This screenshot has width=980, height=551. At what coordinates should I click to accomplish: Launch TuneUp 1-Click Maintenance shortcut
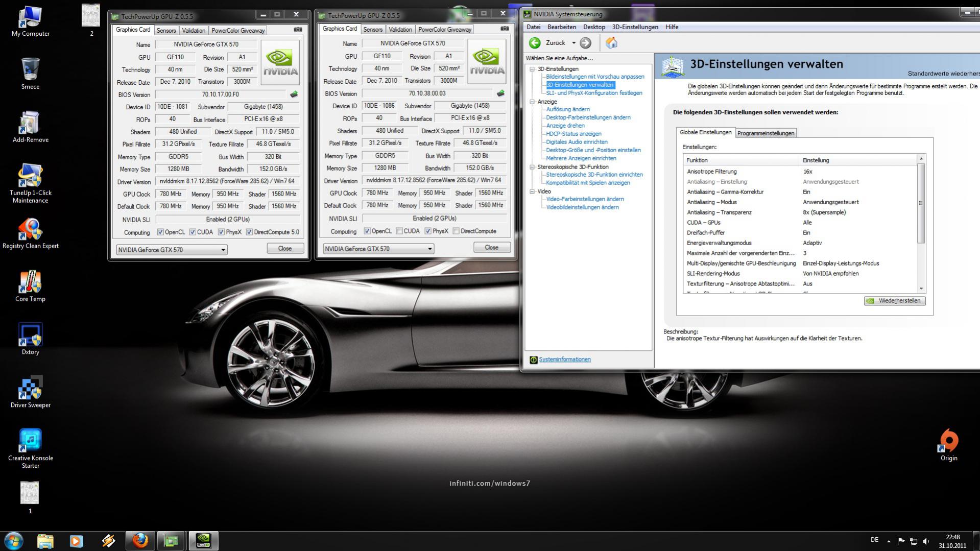pos(30,183)
